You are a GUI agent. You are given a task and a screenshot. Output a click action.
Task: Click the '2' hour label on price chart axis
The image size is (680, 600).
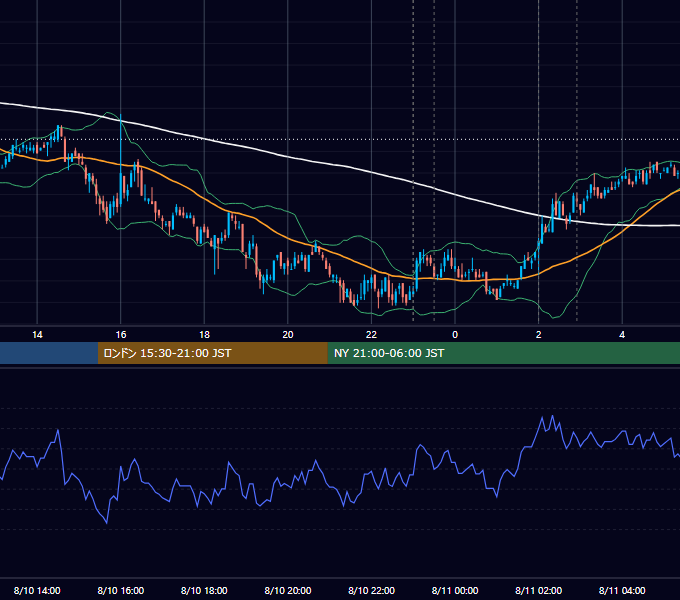[539, 335]
